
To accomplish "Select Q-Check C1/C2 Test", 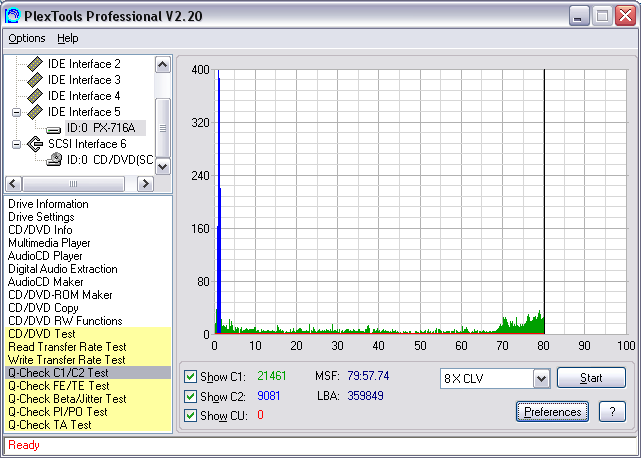I will tap(88, 373).
